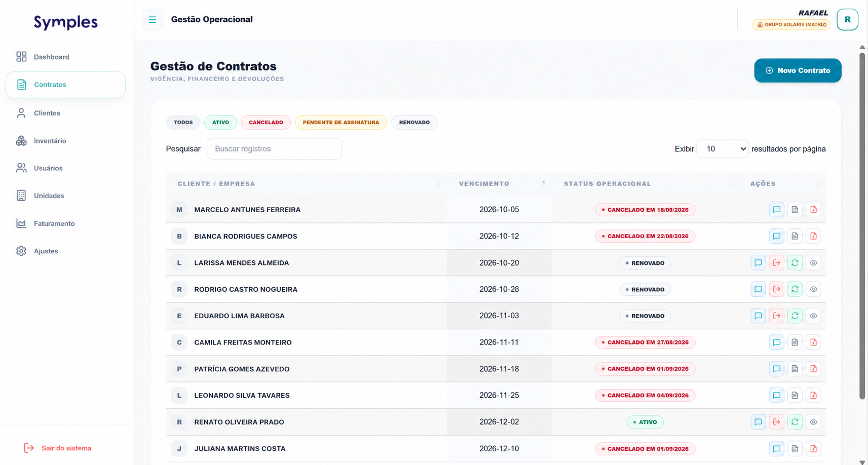Filter by Cancelado status
The image size is (868, 465).
[x=266, y=123]
